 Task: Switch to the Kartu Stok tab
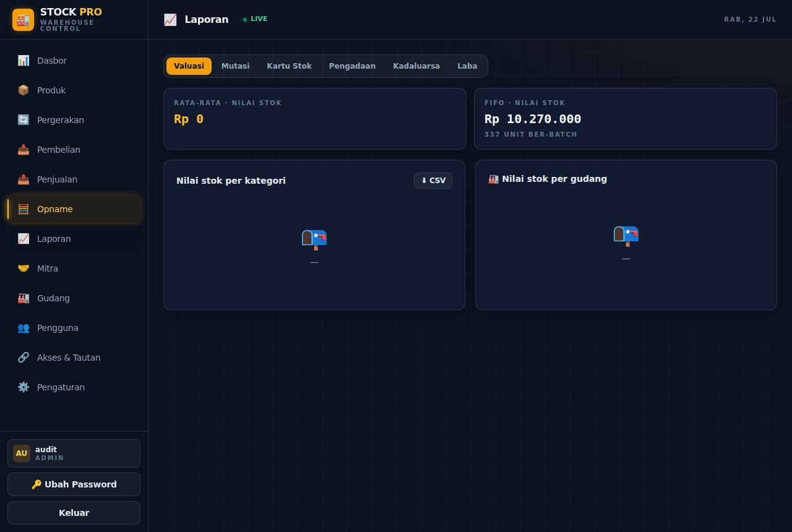coord(289,66)
